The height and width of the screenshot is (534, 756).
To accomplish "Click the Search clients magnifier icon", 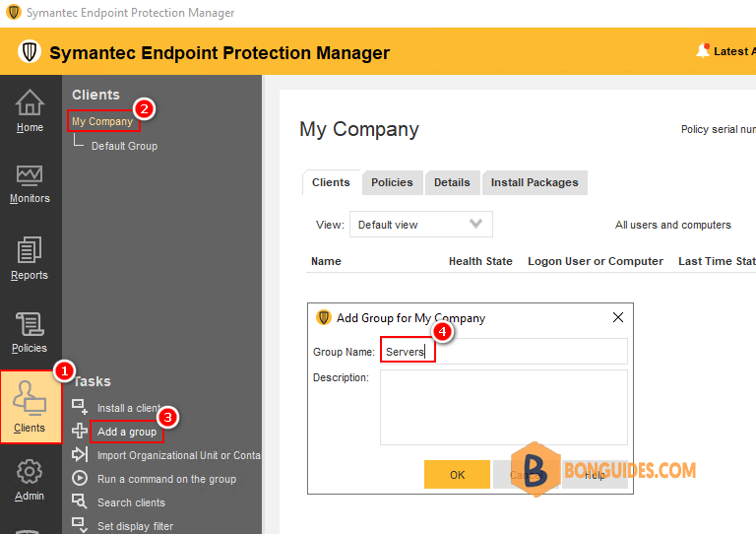I will pyautogui.click(x=80, y=501).
